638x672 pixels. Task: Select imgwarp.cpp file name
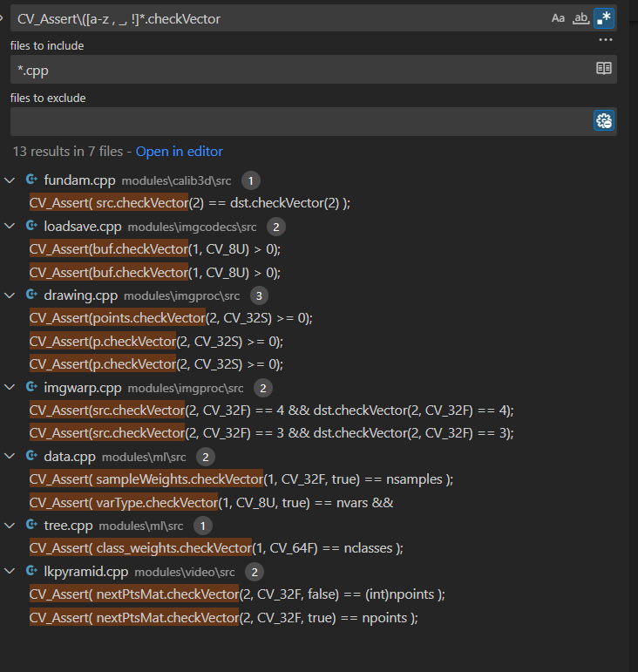83,388
